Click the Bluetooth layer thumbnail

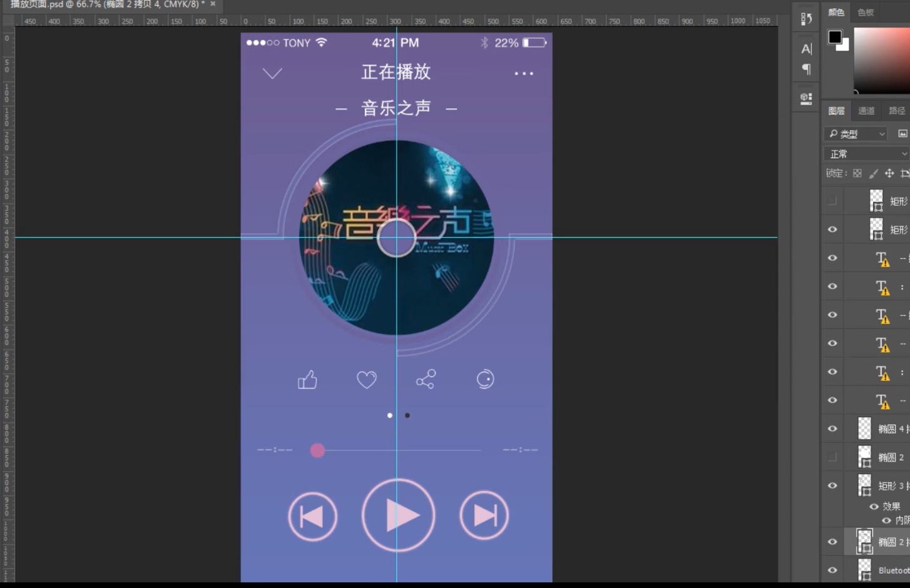864,570
